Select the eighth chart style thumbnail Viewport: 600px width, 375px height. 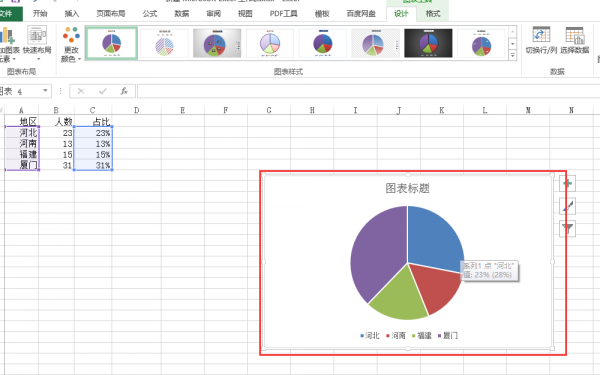(x=481, y=43)
